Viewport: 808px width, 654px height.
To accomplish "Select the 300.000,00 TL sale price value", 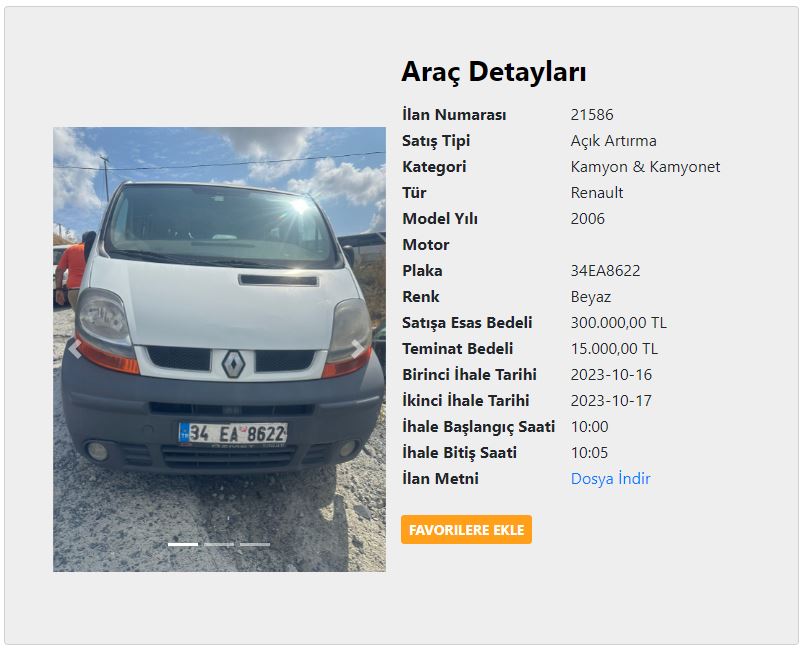I will (x=618, y=323).
